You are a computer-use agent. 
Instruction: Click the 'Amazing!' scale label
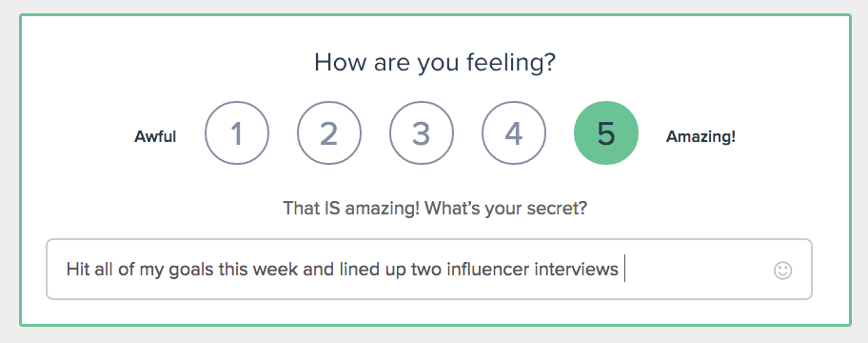pos(700,136)
